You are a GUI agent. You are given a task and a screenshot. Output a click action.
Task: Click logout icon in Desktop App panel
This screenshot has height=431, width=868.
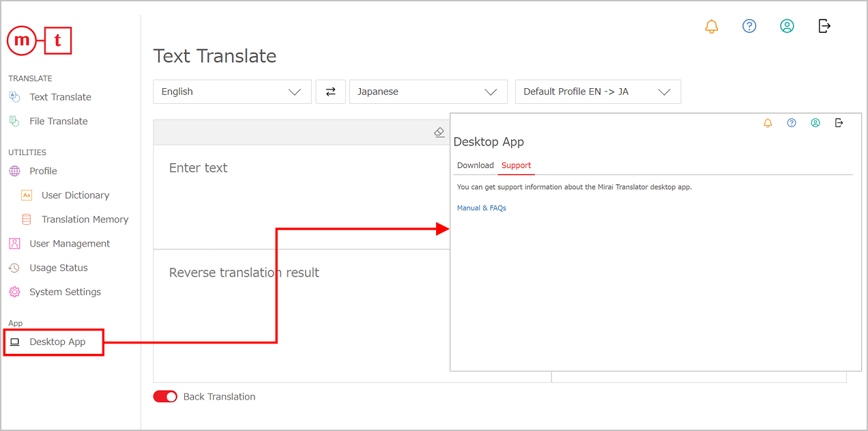[x=839, y=123]
